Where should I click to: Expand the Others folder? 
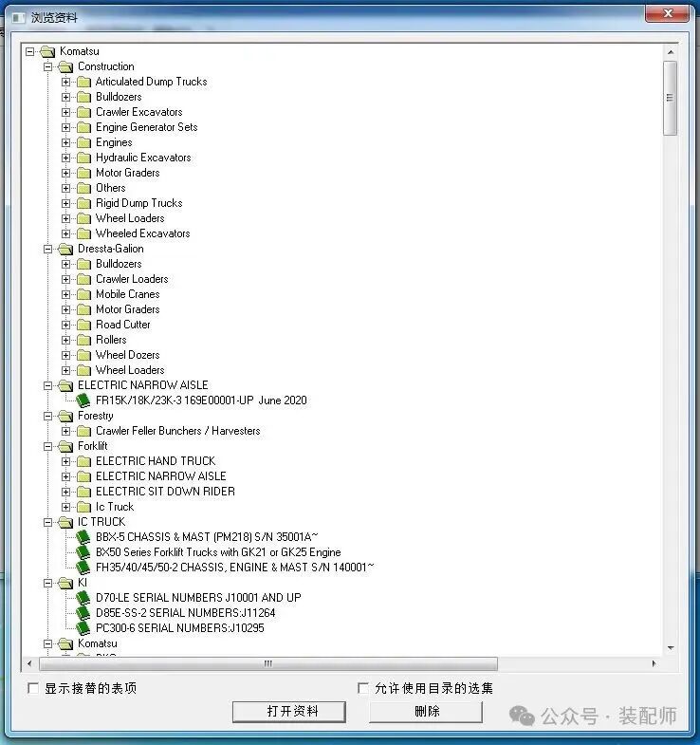(x=66, y=188)
